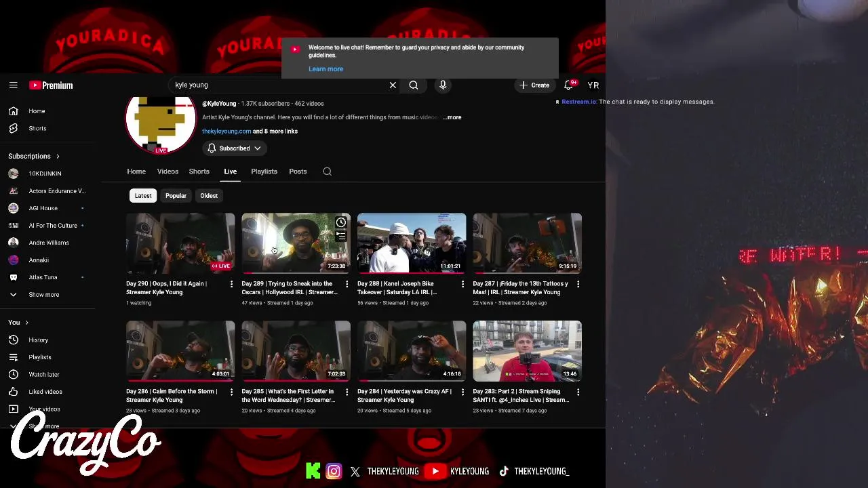Viewport: 868px width, 488px height.
Task: Activate voice search microphone
Action: tap(443, 85)
